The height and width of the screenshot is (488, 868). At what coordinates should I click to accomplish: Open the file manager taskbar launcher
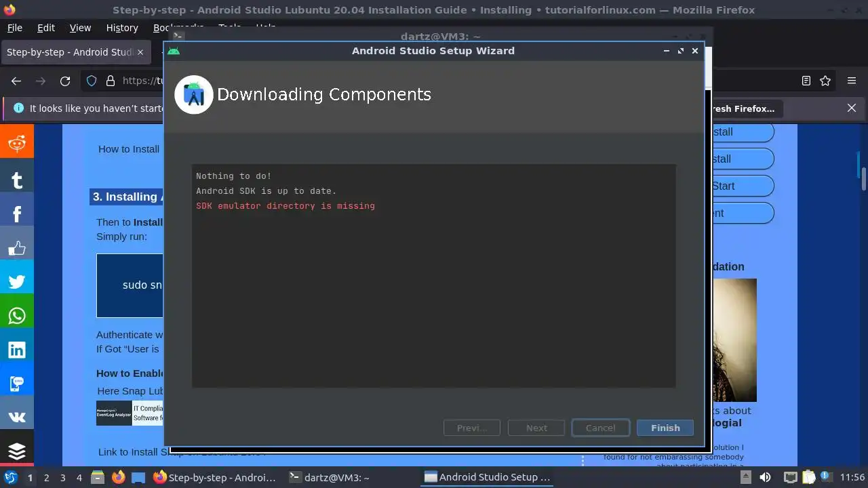[98, 477]
